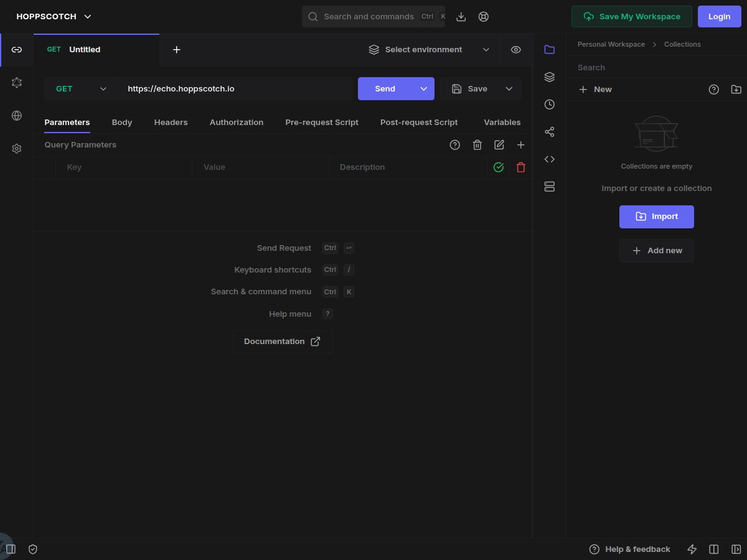Switch to the Headers tab
The image size is (747, 560).
click(171, 123)
